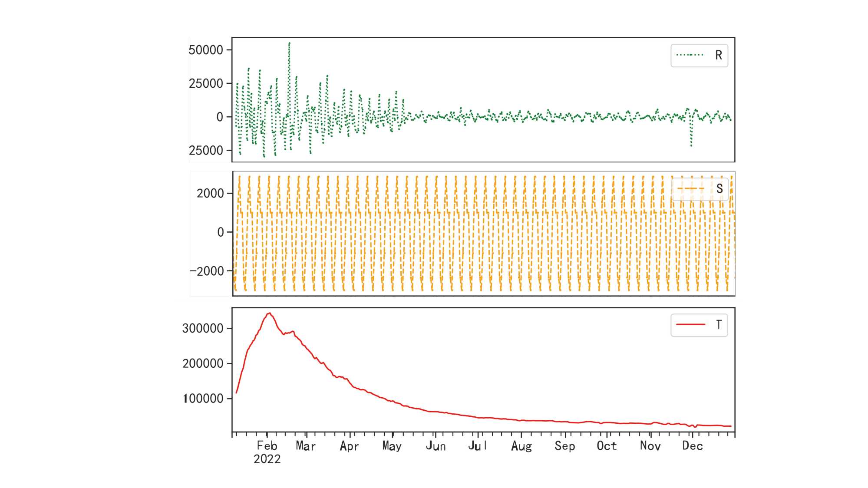
Task: Click the negative green spike near December
Action: (691, 145)
